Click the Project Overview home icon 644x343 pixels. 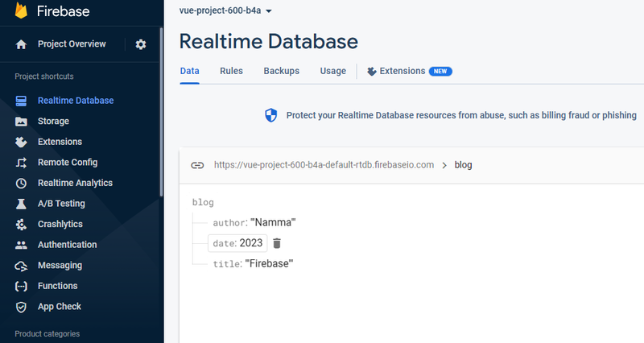(x=22, y=44)
